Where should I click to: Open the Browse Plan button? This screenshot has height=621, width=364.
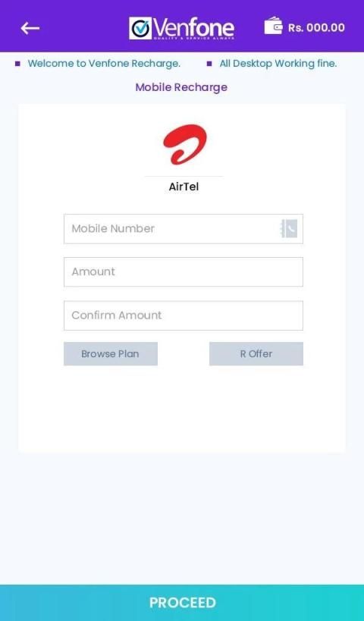point(111,353)
